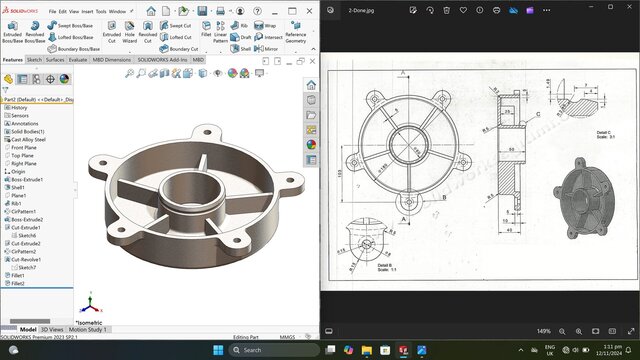Select the Mirror feature tool

pyautogui.click(x=266, y=49)
